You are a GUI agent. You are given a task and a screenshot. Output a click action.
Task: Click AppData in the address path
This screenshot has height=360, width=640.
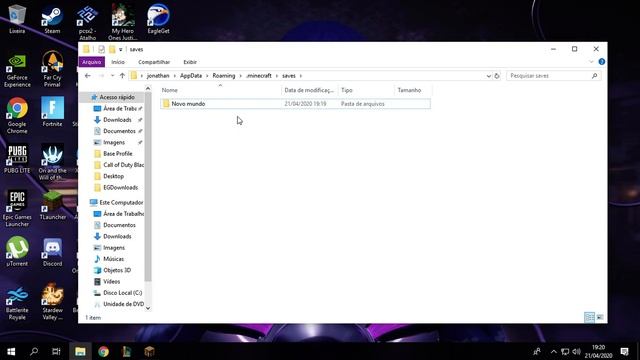[191, 76]
